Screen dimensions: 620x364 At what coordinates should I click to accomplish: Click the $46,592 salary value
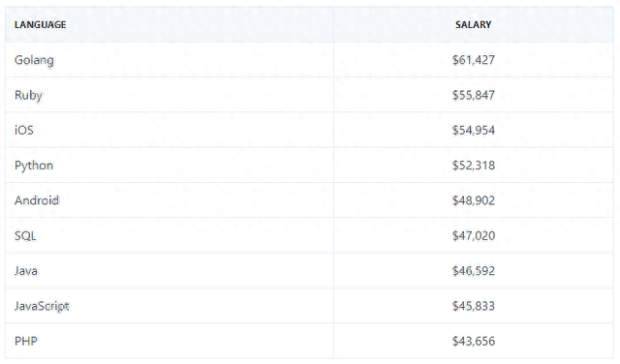474,271
